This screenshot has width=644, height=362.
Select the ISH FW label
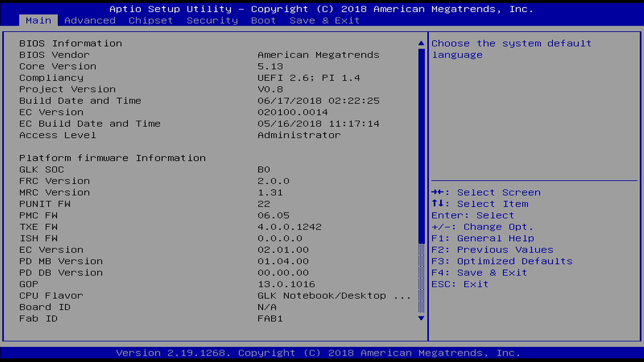pyautogui.click(x=38, y=238)
